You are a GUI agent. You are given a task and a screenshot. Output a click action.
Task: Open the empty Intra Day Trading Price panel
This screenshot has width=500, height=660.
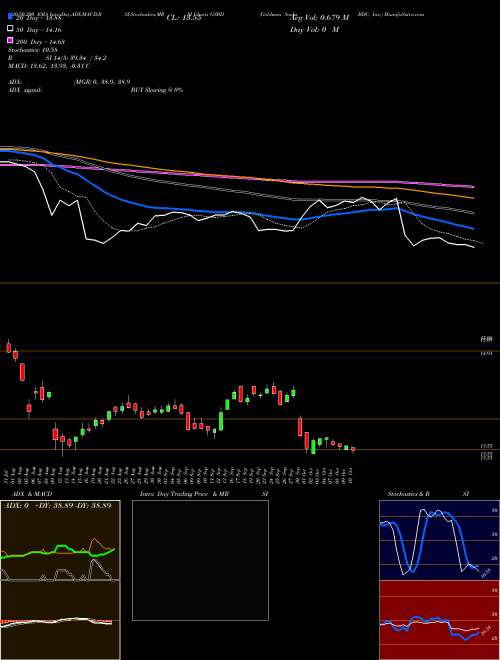pyautogui.click(x=200, y=560)
